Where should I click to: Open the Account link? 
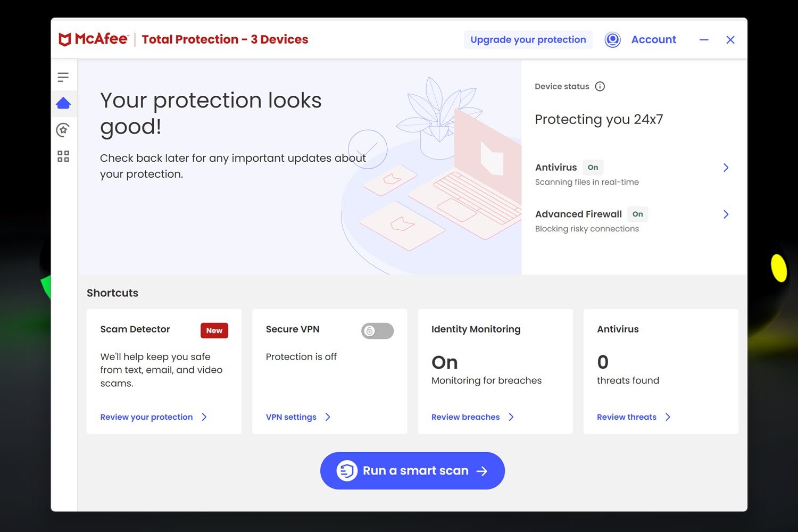pyautogui.click(x=654, y=40)
